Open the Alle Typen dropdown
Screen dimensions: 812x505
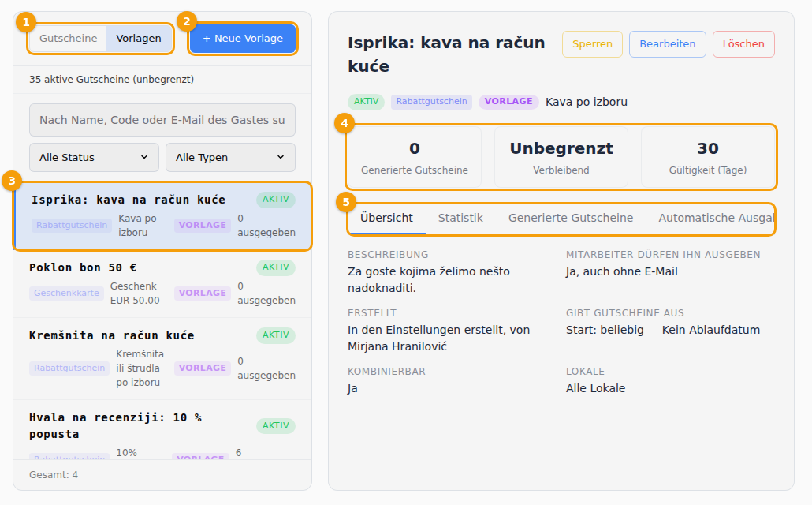pos(230,157)
